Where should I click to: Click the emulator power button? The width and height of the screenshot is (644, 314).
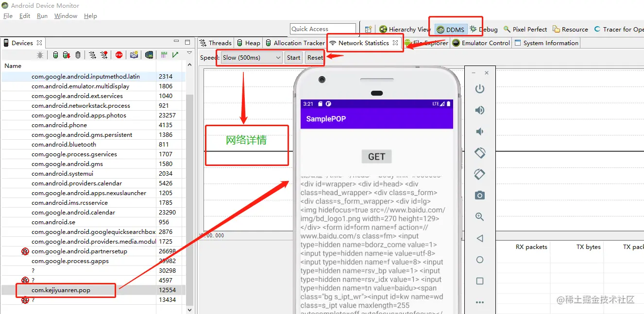click(x=480, y=89)
